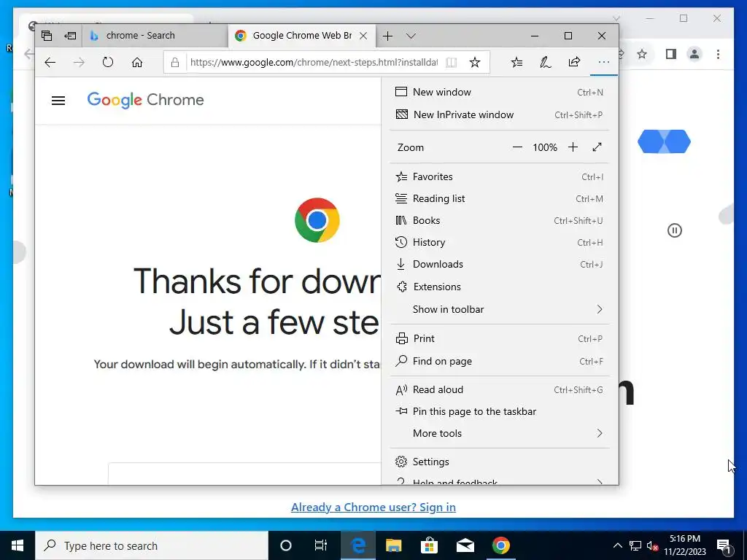Image resolution: width=747 pixels, height=560 pixels.
Task: Open Extensions menu entry
Action: click(x=499, y=287)
